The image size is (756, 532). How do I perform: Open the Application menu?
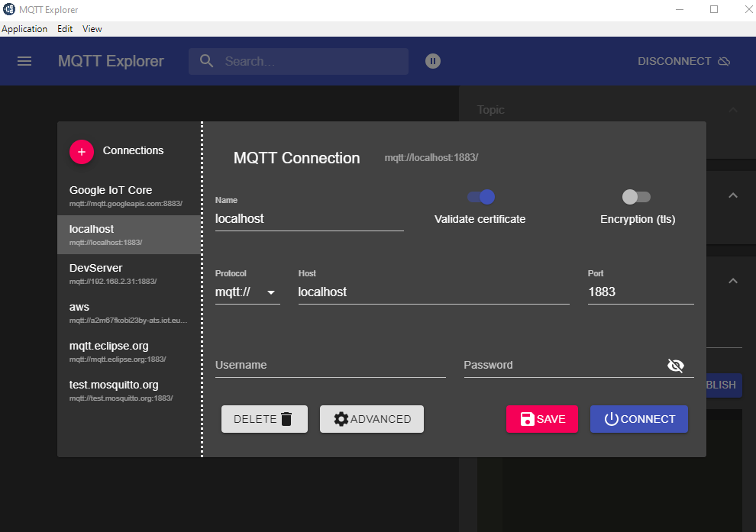click(x=24, y=29)
